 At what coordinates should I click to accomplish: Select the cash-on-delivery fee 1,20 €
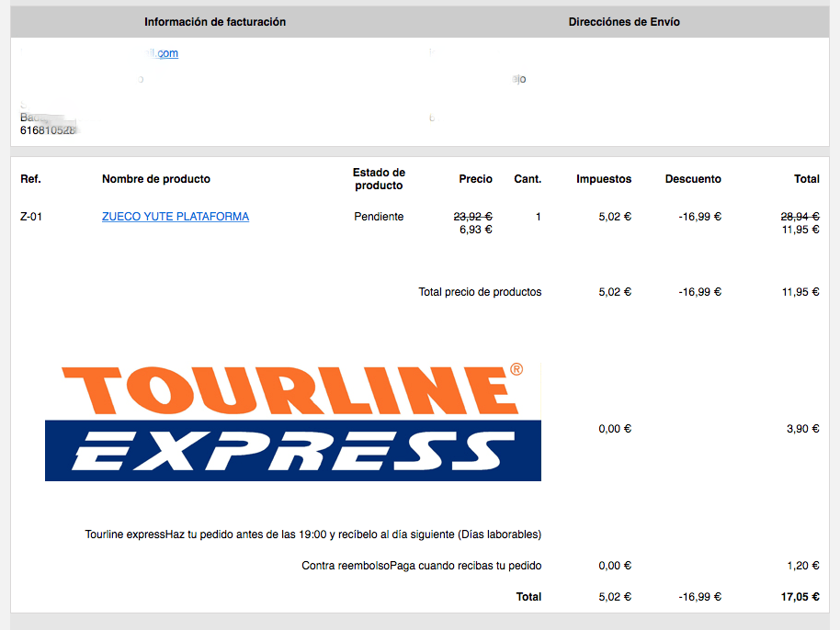coord(803,565)
